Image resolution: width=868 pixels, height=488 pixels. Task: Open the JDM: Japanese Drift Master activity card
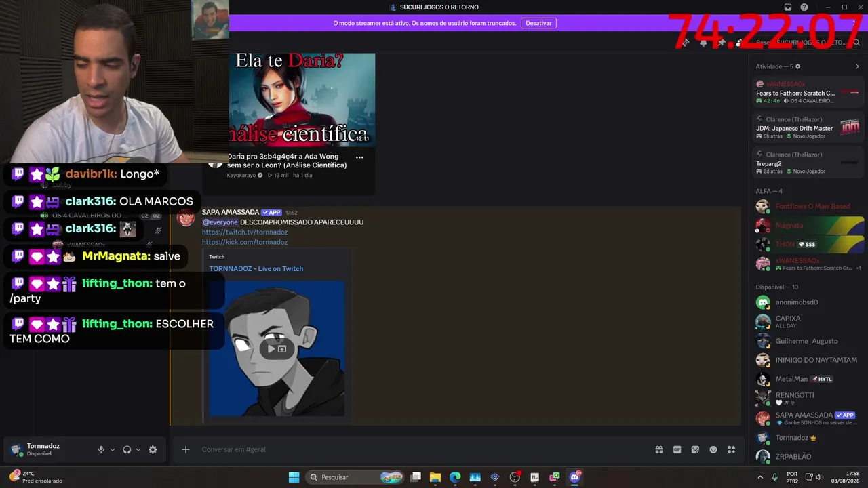808,127
